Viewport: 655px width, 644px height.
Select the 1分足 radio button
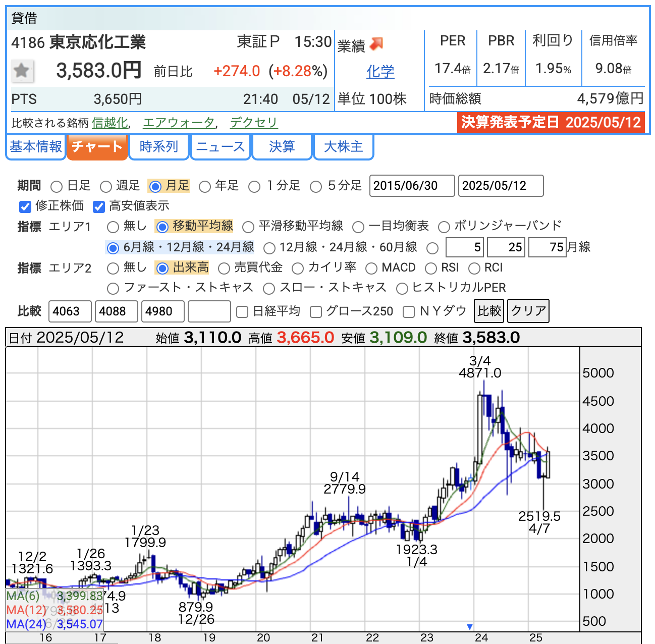tap(254, 187)
